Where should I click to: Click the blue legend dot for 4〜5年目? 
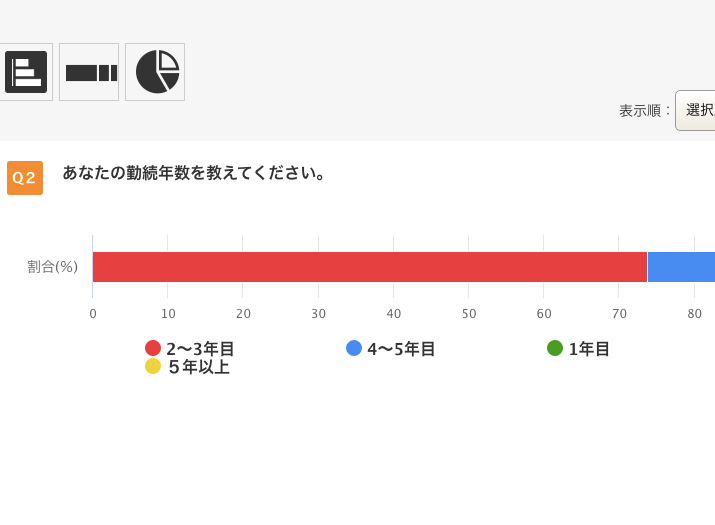(x=354, y=348)
